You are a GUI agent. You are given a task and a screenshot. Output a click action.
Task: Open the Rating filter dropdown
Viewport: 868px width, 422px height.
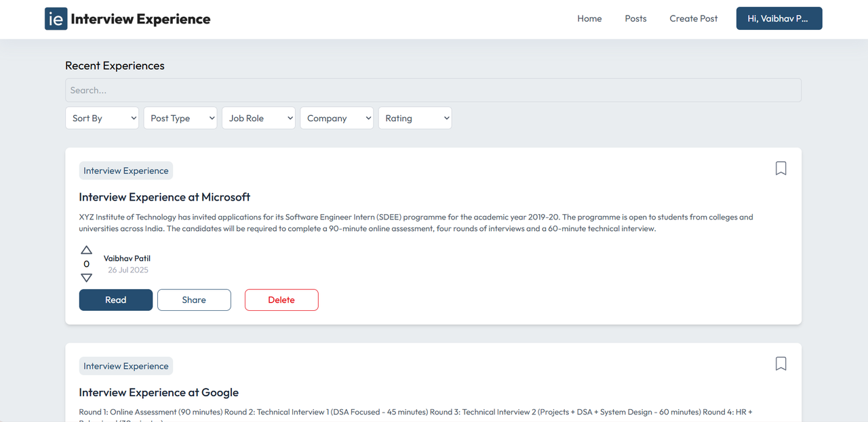click(x=415, y=118)
